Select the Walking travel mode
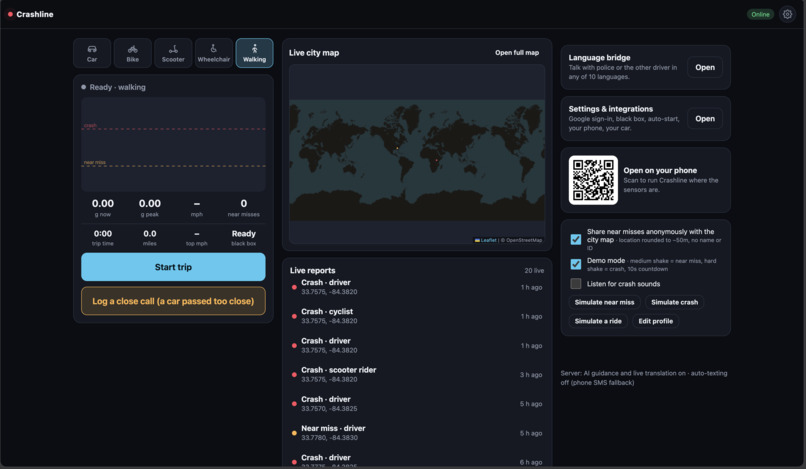 [x=254, y=53]
